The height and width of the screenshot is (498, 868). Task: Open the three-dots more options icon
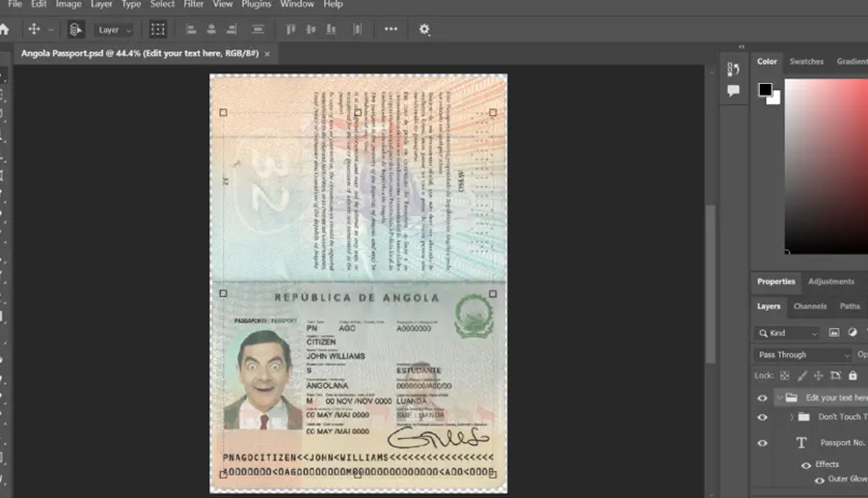[391, 29]
